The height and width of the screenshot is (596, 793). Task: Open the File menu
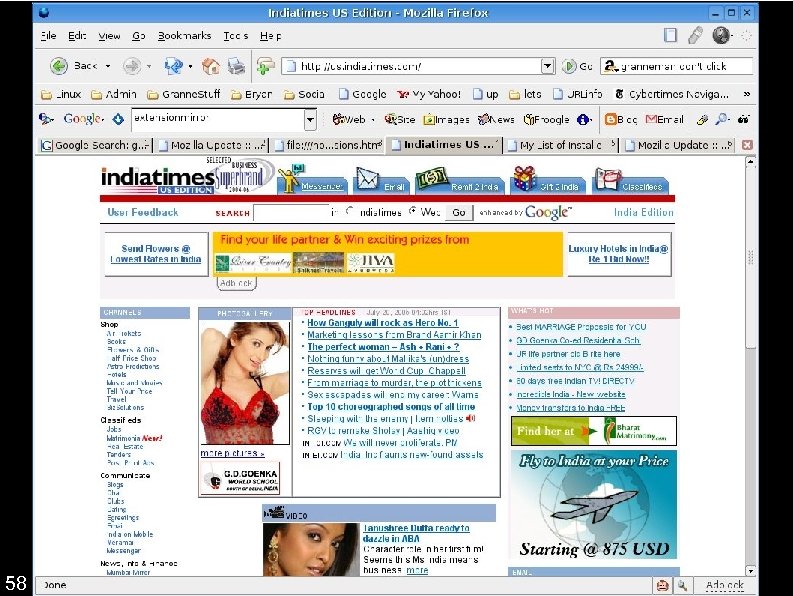[49, 35]
